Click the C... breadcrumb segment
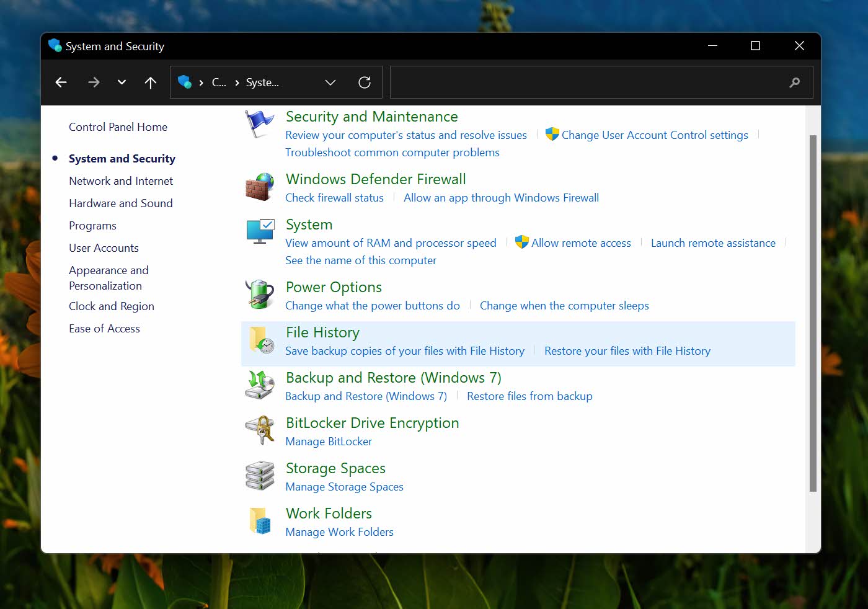 (219, 82)
